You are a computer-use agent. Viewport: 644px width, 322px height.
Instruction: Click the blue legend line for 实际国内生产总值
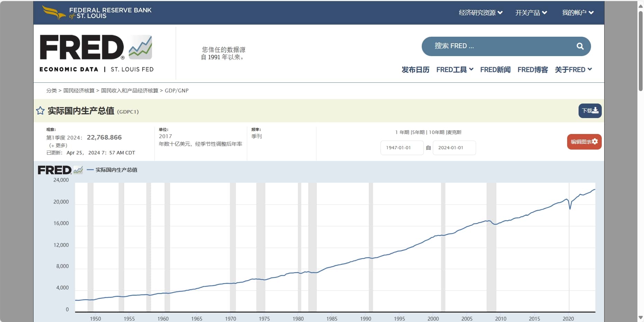coord(90,170)
